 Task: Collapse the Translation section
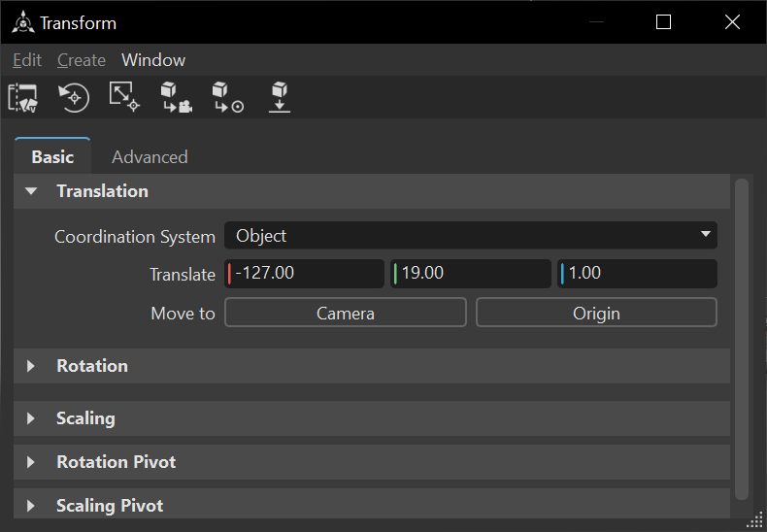372,191
